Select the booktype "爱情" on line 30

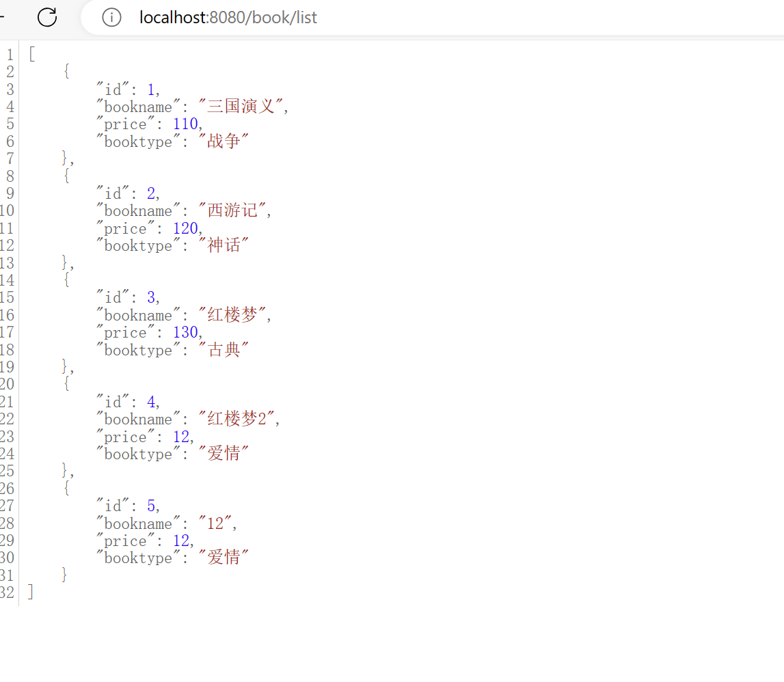pyautogui.click(x=224, y=558)
